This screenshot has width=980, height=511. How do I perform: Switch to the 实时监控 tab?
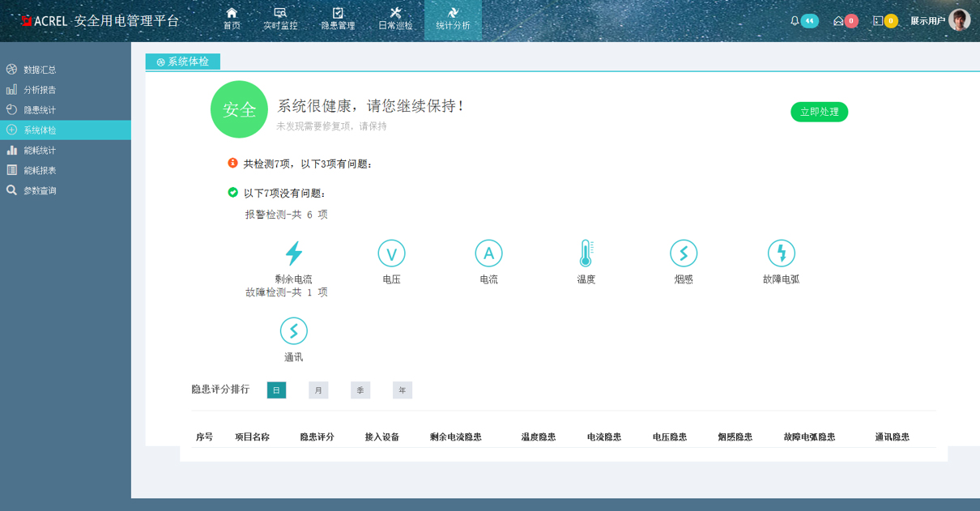(280, 19)
